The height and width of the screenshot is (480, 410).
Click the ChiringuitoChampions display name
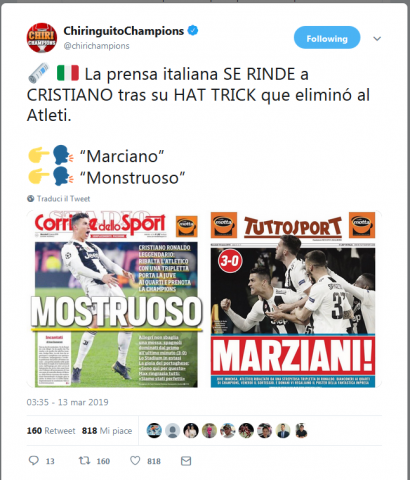[124, 31]
